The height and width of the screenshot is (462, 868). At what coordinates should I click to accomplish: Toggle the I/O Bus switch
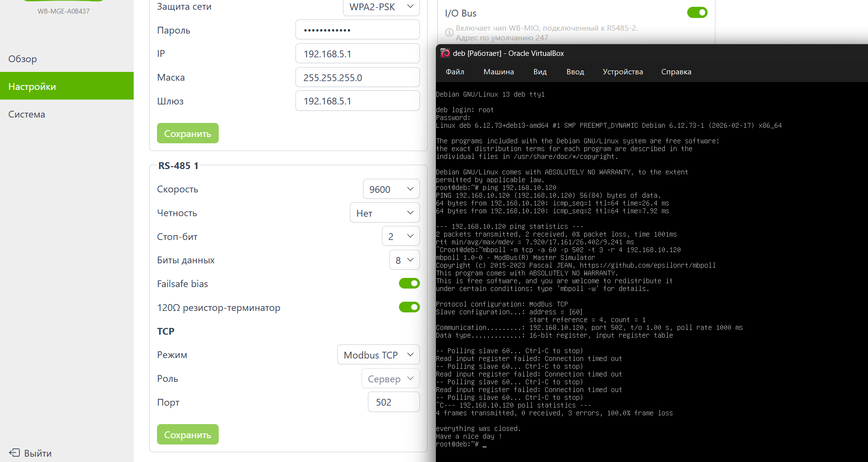697,13
